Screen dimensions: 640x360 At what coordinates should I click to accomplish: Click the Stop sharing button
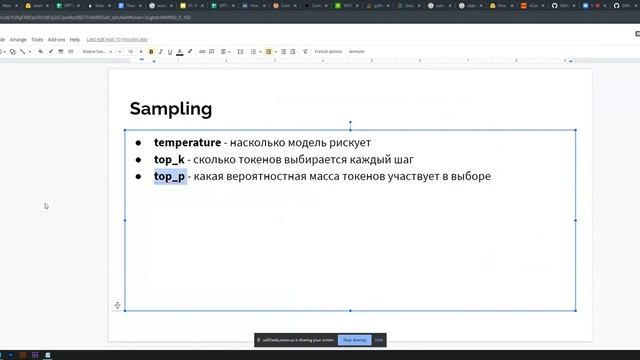(354, 340)
